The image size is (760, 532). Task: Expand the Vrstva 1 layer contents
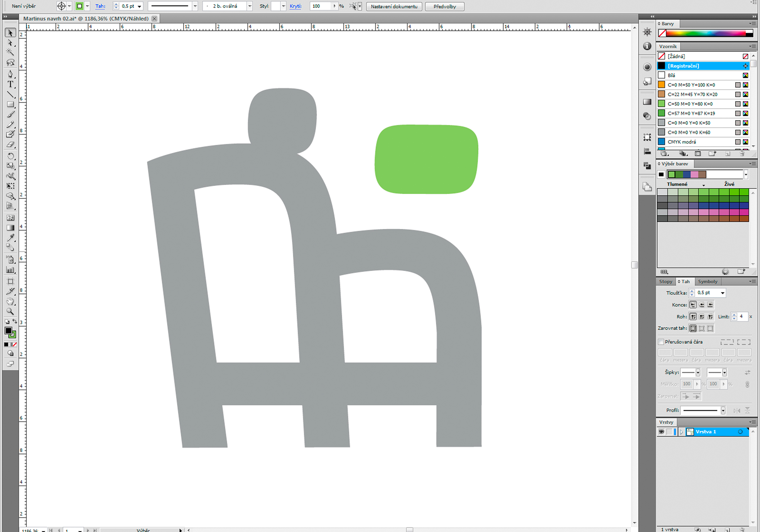[x=681, y=432]
